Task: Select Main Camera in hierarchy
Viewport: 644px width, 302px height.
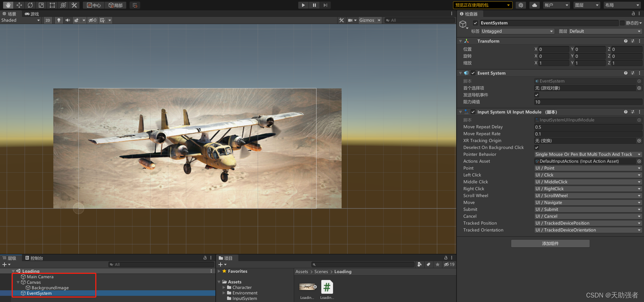Action: pos(40,277)
